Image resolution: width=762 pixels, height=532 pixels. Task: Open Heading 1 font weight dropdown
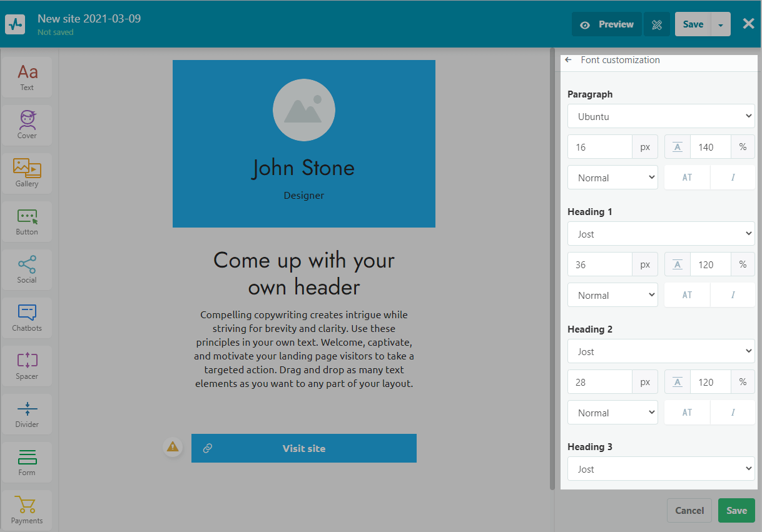612,295
